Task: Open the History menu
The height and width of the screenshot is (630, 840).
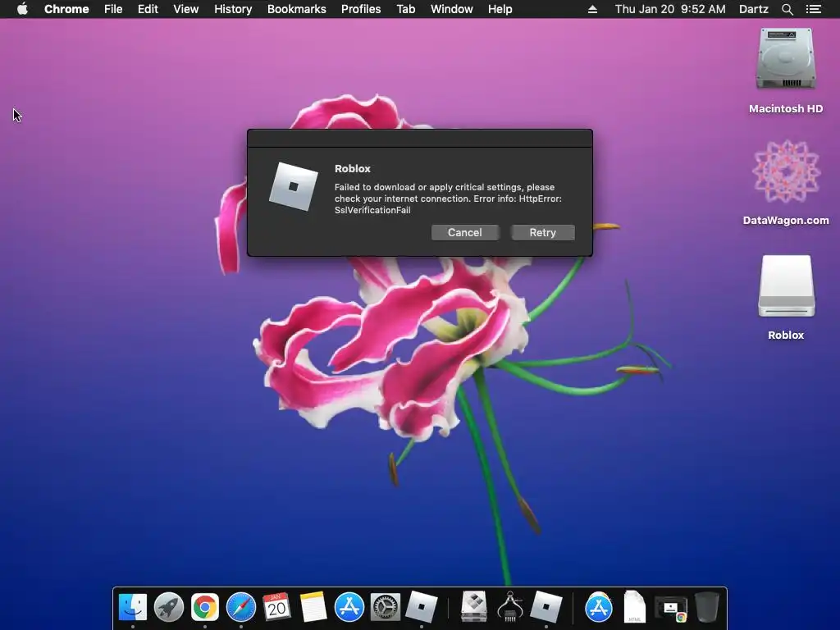Action: pos(233,9)
